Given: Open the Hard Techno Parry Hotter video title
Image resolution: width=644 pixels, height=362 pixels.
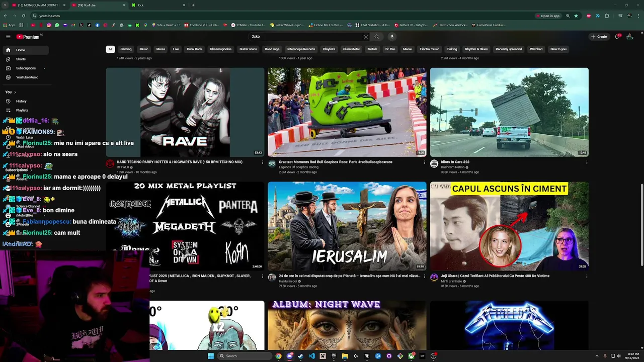Looking at the screenshot, I should pos(180,162).
